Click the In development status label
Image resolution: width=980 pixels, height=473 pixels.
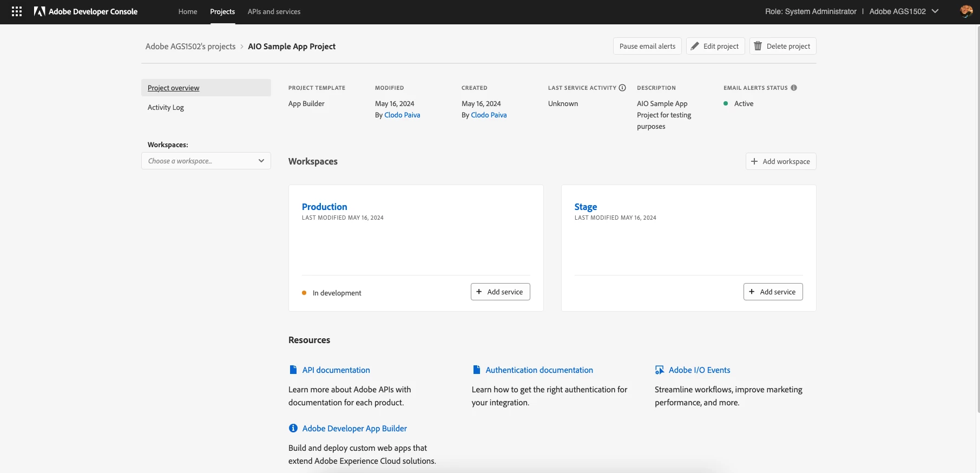[x=337, y=293]
